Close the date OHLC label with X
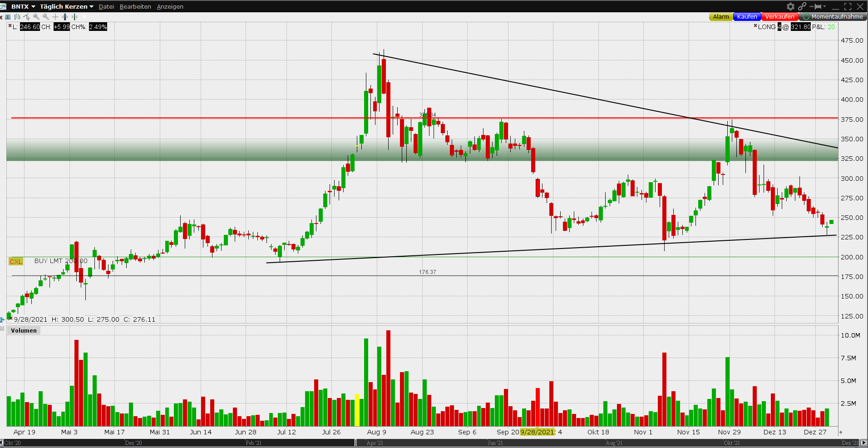Viewport: 868px width, 448px height. coord(10,319)
